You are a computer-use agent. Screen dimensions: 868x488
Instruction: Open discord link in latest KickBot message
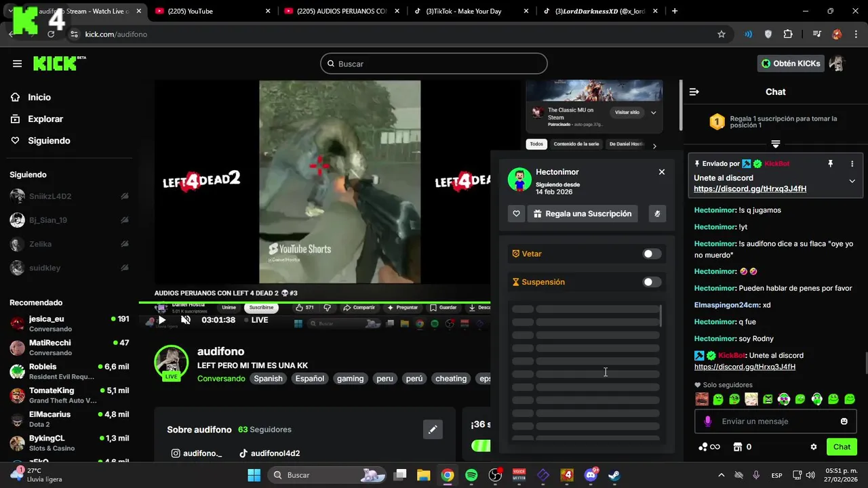tap(745, 367)
